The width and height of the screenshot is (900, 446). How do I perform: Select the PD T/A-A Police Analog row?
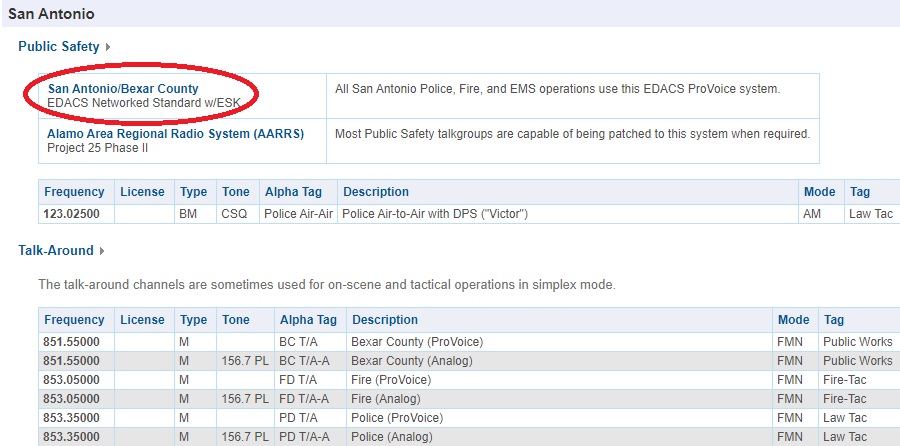pos(469,437)
